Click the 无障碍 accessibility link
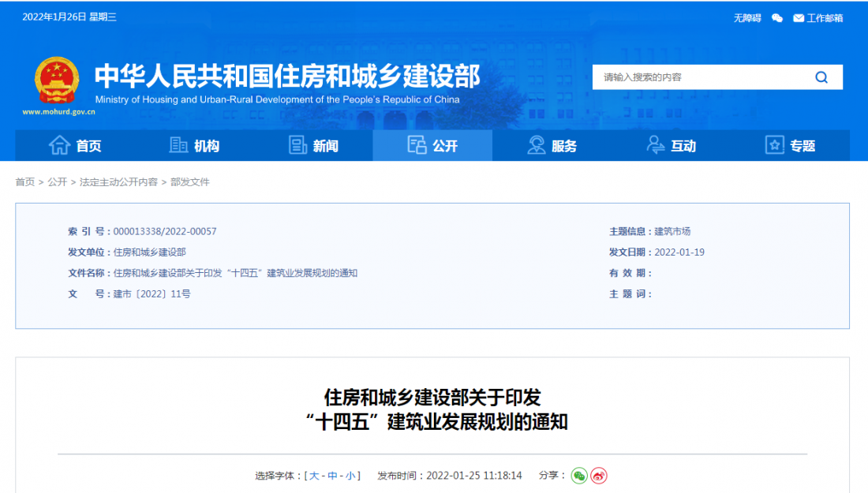 747,18
